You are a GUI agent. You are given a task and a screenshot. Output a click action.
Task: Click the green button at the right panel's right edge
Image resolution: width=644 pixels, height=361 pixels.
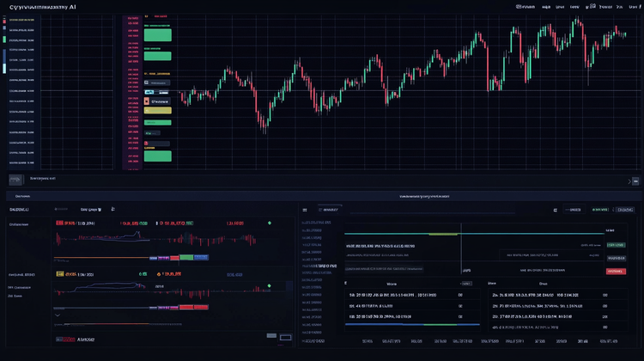616,245
